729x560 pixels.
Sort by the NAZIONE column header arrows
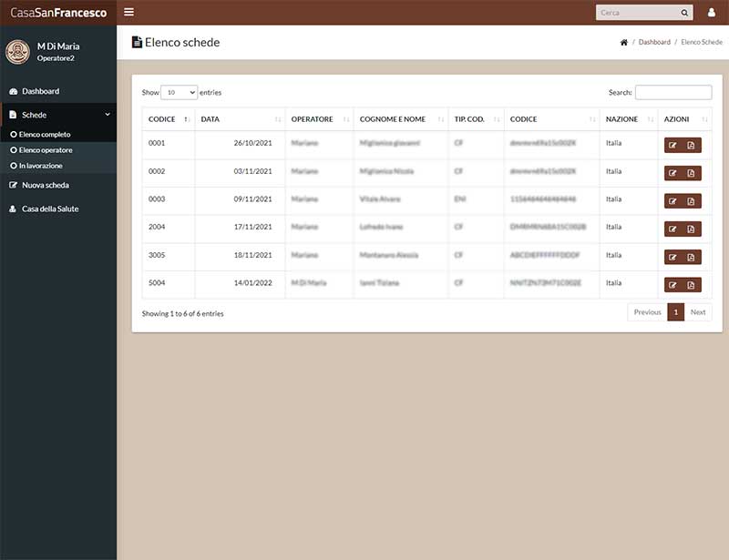[651, 119]
